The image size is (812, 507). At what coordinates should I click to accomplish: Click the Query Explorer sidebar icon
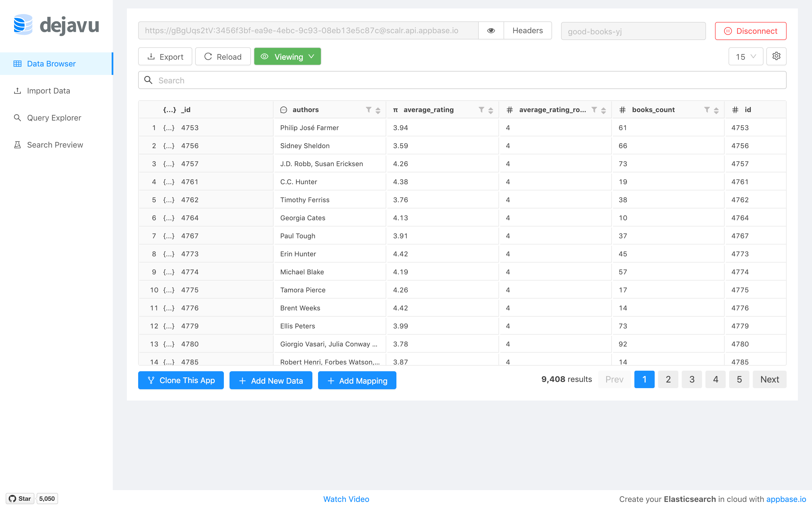coord(16,117)
